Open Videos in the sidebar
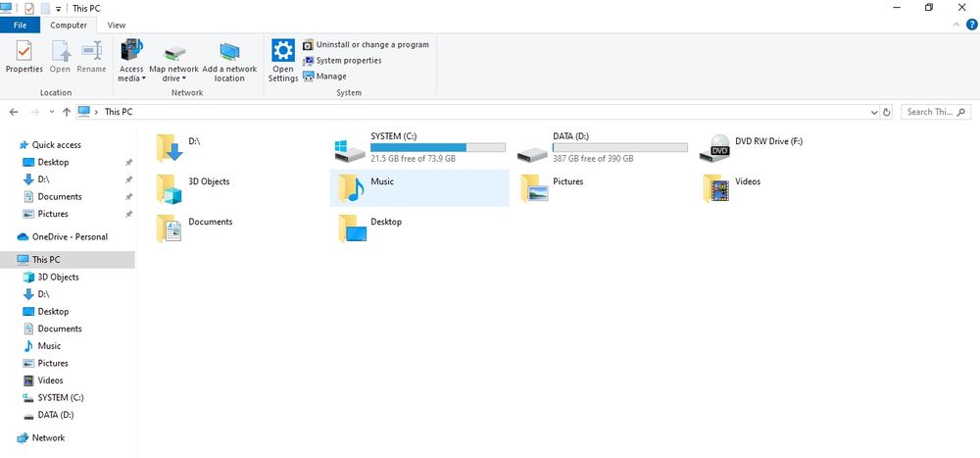The width and height of the screenshot is (980, 458). [50, 381]
